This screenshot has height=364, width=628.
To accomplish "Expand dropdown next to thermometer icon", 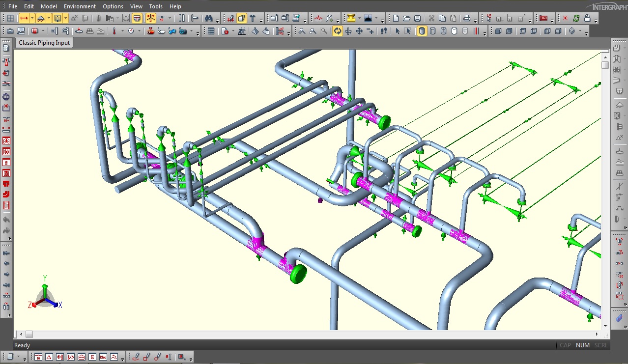I will pos(121,31).
